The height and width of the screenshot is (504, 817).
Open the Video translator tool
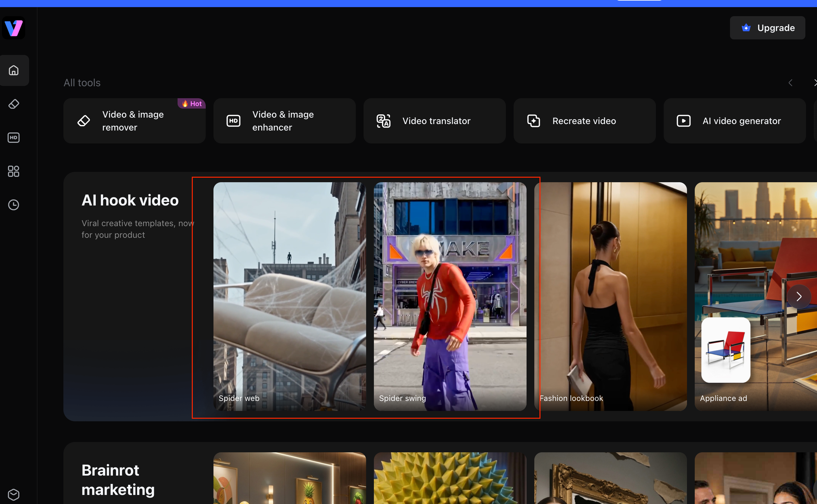click(x=434, y=121)
